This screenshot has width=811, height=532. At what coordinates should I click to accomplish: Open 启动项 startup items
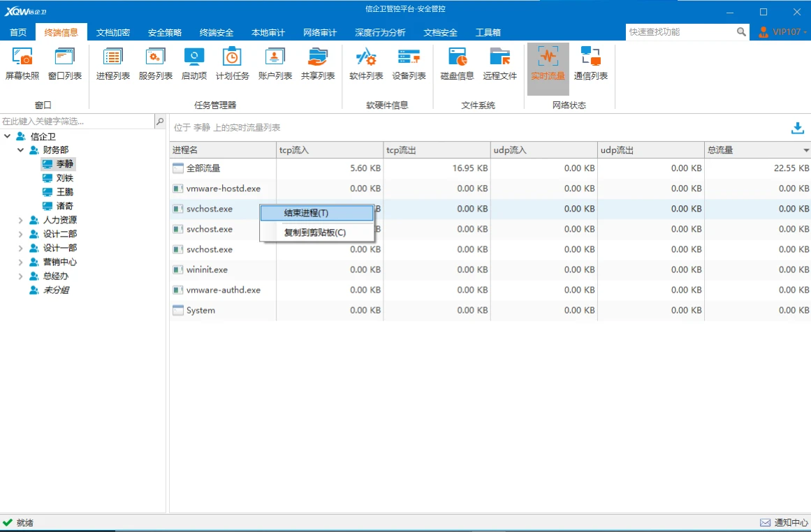pyautogui.click(x=194, y=64)
